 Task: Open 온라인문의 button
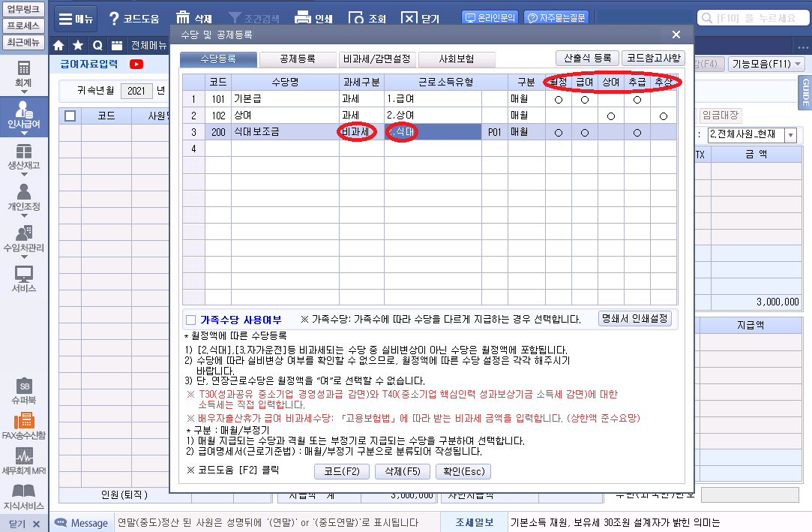click(x=490, y=17)
